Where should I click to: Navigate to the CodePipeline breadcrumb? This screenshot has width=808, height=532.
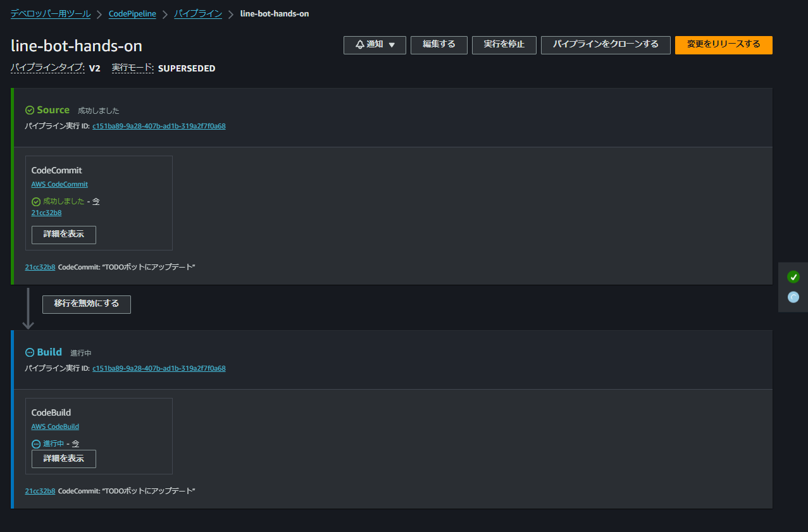[x=132, y=13]
